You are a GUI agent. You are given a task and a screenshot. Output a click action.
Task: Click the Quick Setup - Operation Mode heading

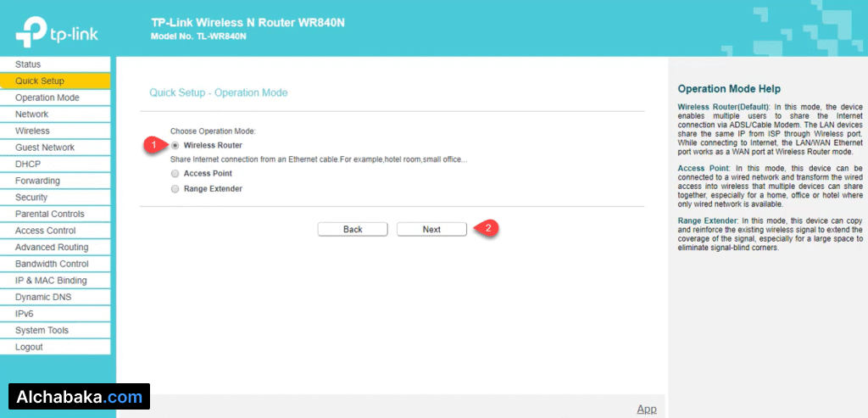pos(219,92)
